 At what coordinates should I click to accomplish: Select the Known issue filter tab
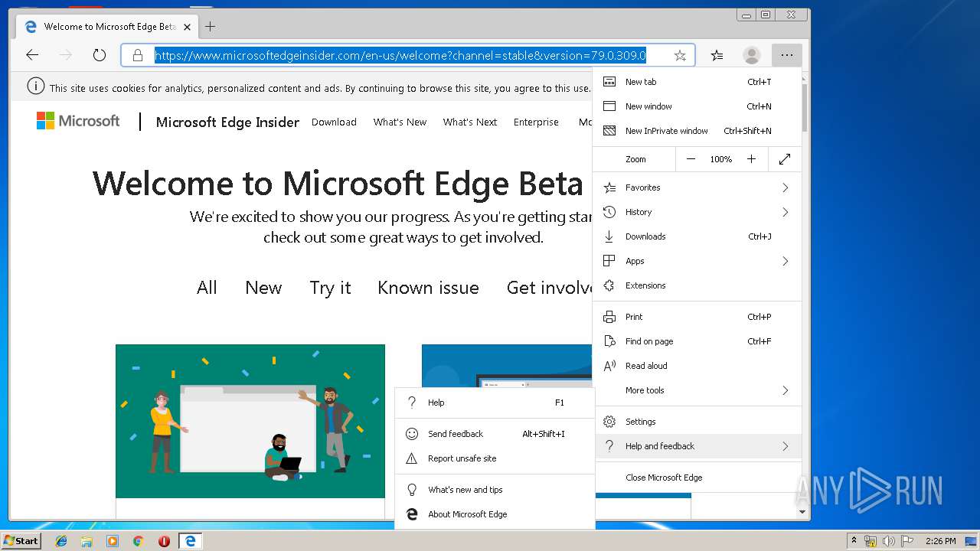tap(428, 288)
